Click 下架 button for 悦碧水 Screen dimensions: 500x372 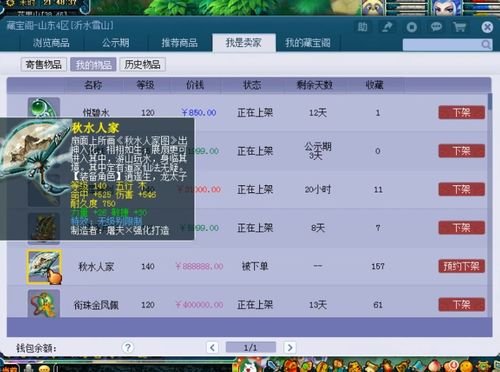[462, 112]
